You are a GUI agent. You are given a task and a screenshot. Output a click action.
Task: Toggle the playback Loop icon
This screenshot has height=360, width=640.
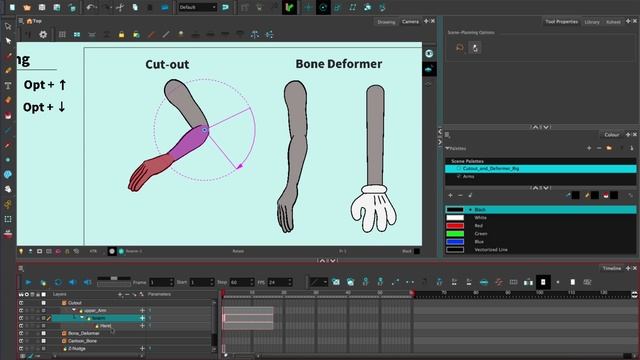pyautogui.click(x=58, y=282)
